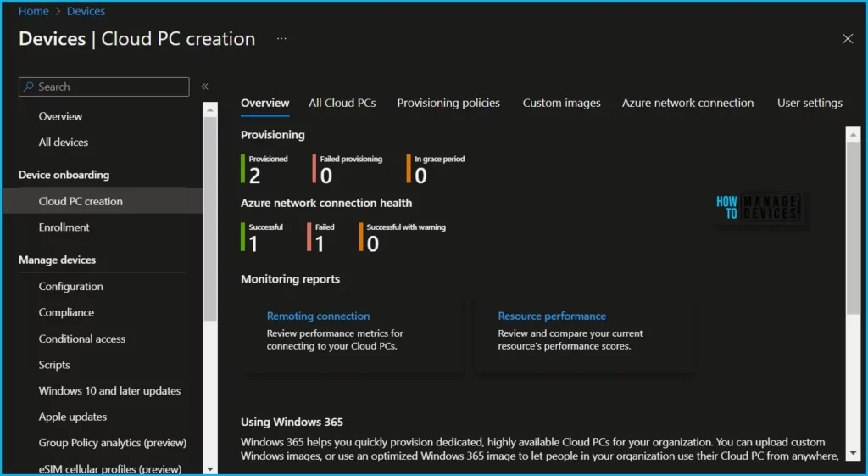Click the Successful connection health count
The image size is (868, 476).
[253, 244]
